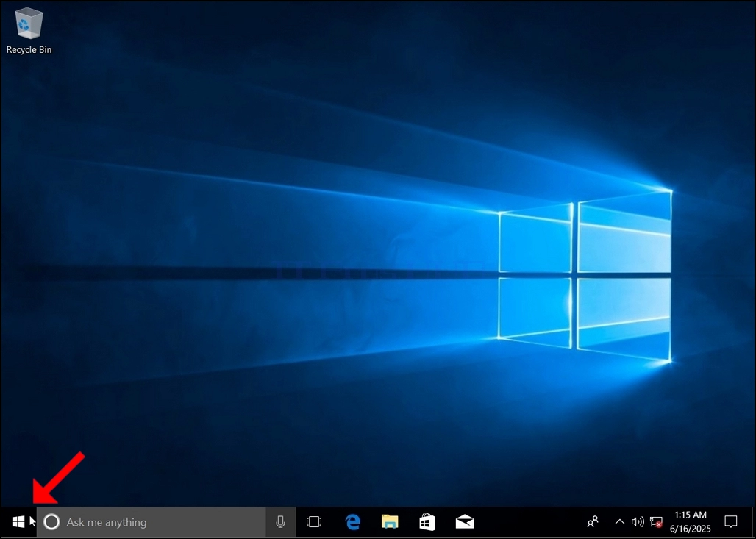Open the volume speaker control

coord(638,521)
